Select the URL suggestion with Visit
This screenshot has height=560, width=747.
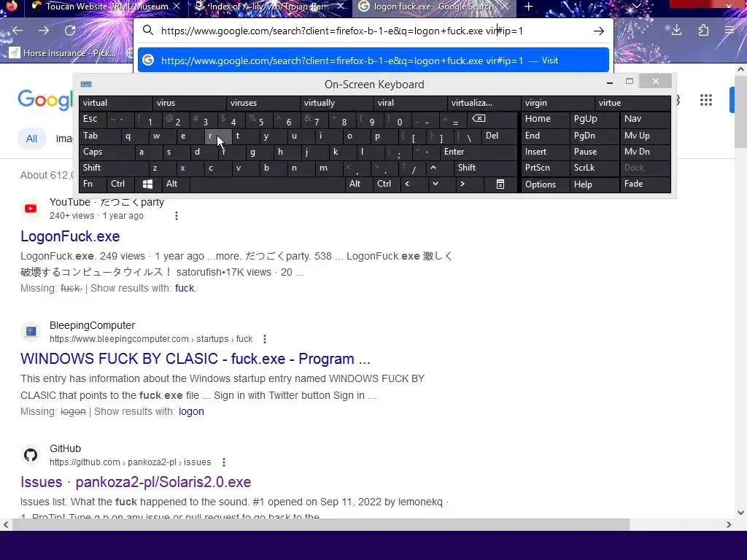[x=373, y=61]
